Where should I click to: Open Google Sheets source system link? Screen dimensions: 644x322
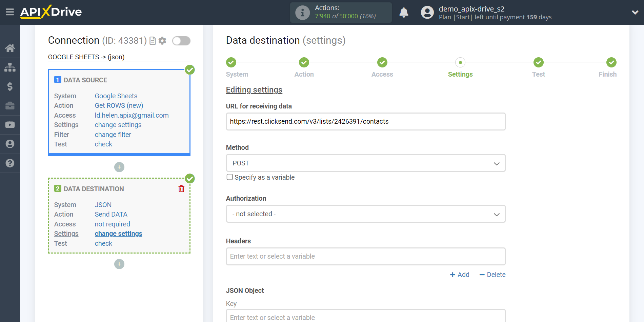coord(116,96)
